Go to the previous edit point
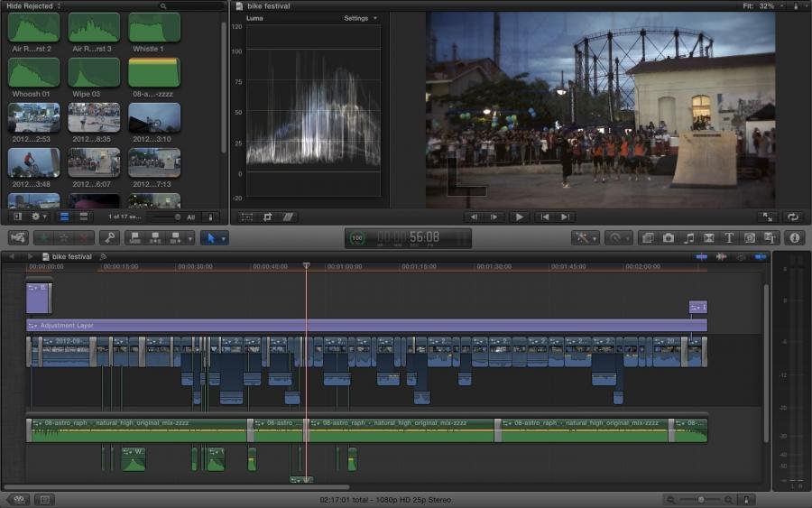Screen dimensions: 812x508 [545, 217]
